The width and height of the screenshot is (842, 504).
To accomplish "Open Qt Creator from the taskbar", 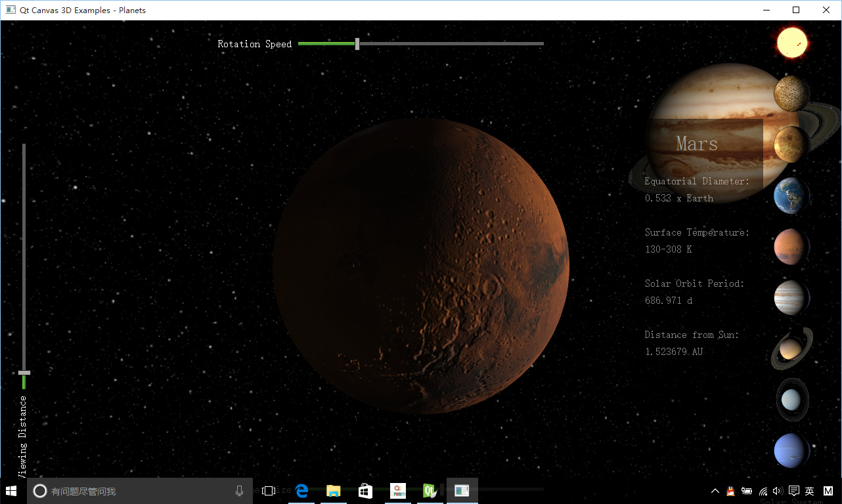I will (430, 491).
